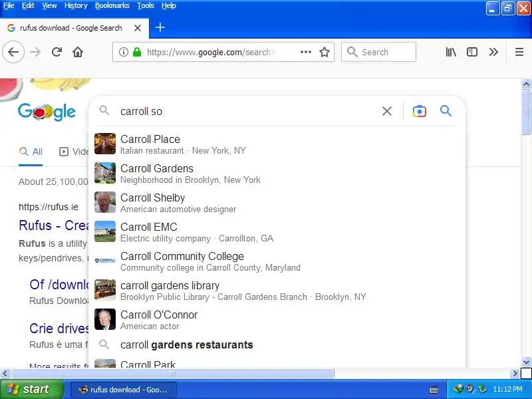This screenshot has height=399, width=532.
Task: Open the Library icon in toolbar
Action: [451, 52]
